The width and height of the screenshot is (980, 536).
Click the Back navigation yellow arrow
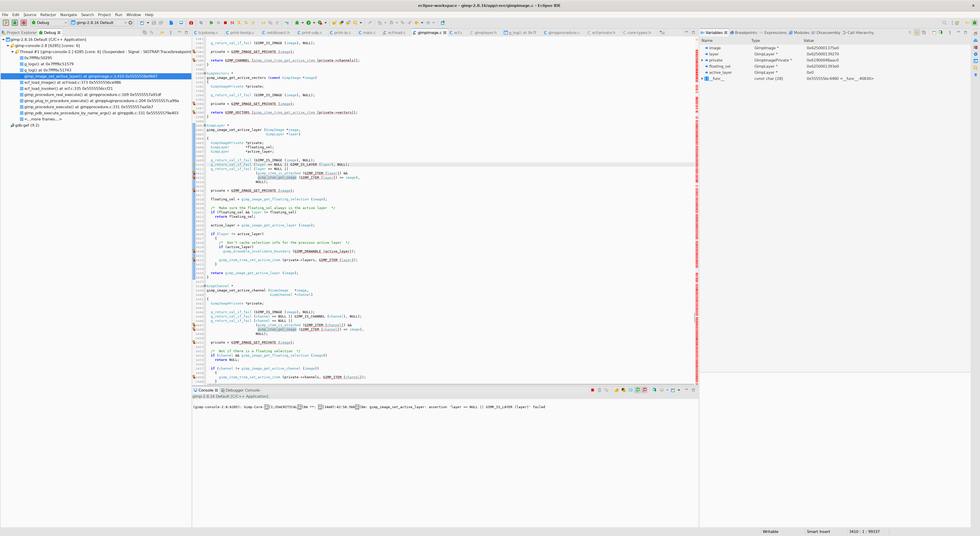pyautogui.click(x=416, y=23)
